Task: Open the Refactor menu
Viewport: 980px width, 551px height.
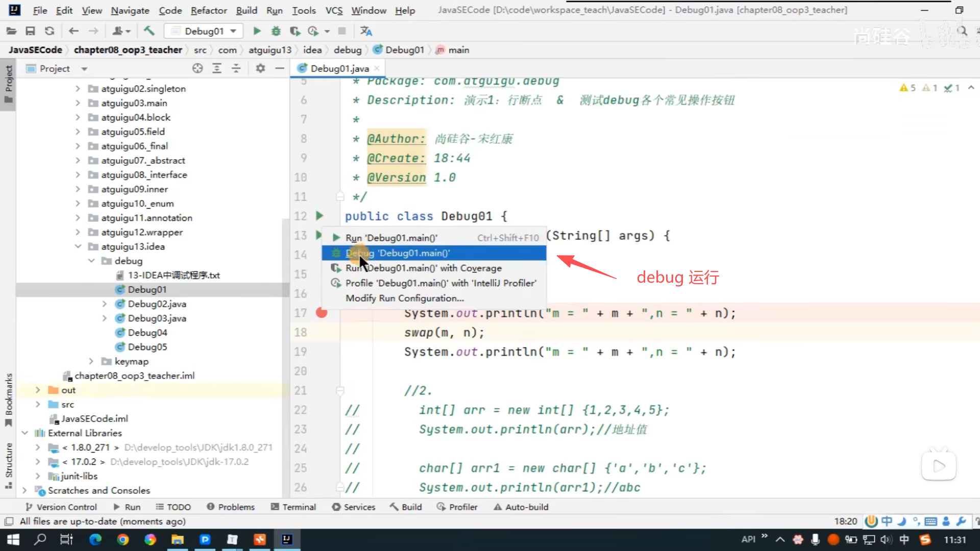Action: 208,10
